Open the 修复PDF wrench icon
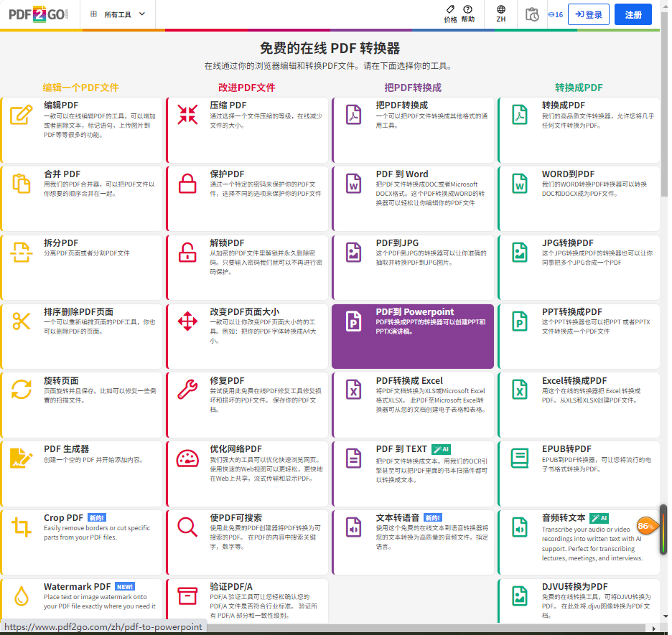The height and width of the screenshot is (635, 672). pos(187,390)
